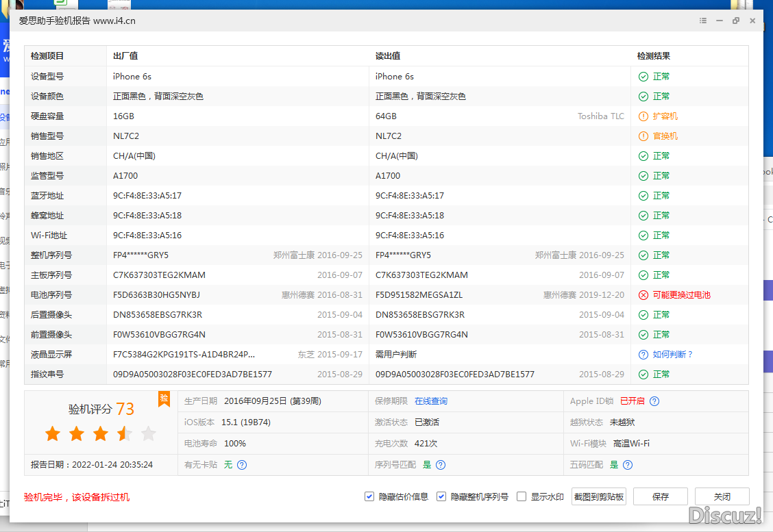Screen dimensions: 773x532
Task: Click the 液晶显示屏 row label
Action: (51, 355)
